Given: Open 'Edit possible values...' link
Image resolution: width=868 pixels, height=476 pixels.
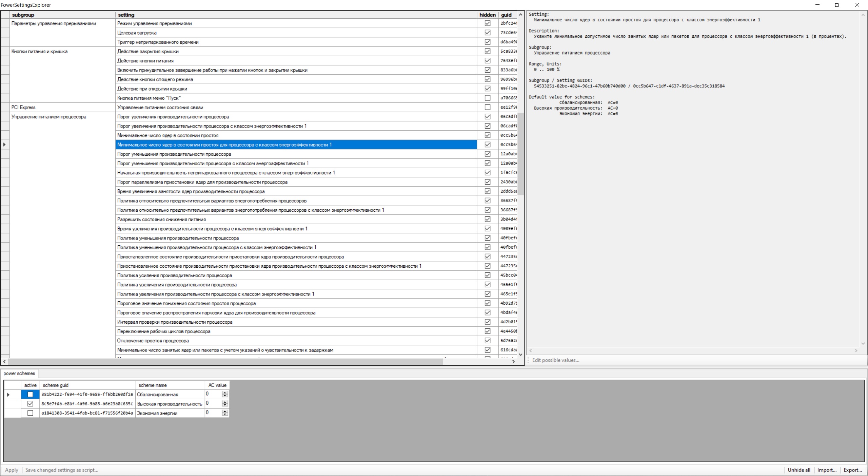Looking at the screenshot, I should click(555, 360).
